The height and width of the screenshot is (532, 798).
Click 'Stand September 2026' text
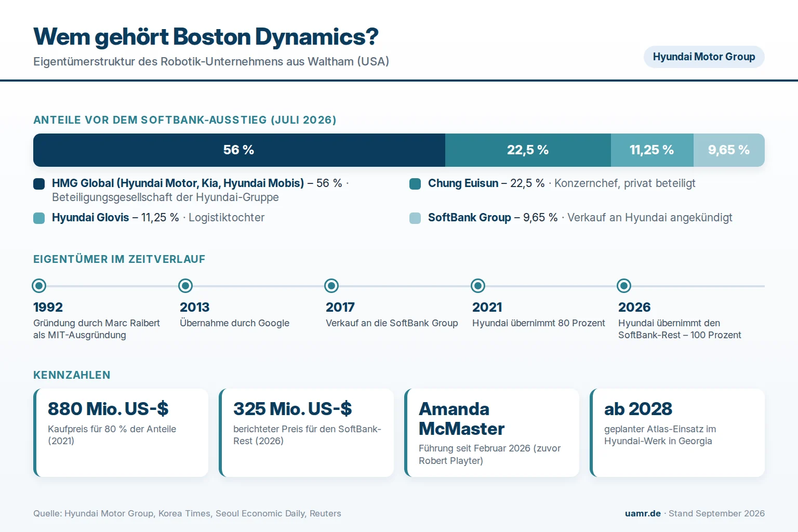pos(716,513)
